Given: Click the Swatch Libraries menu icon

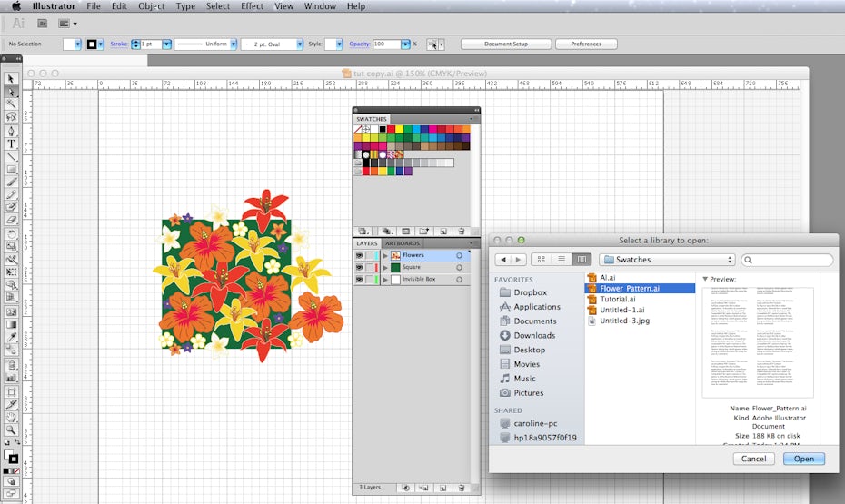Looking at the screenshot, I should [x=363, y=232].
